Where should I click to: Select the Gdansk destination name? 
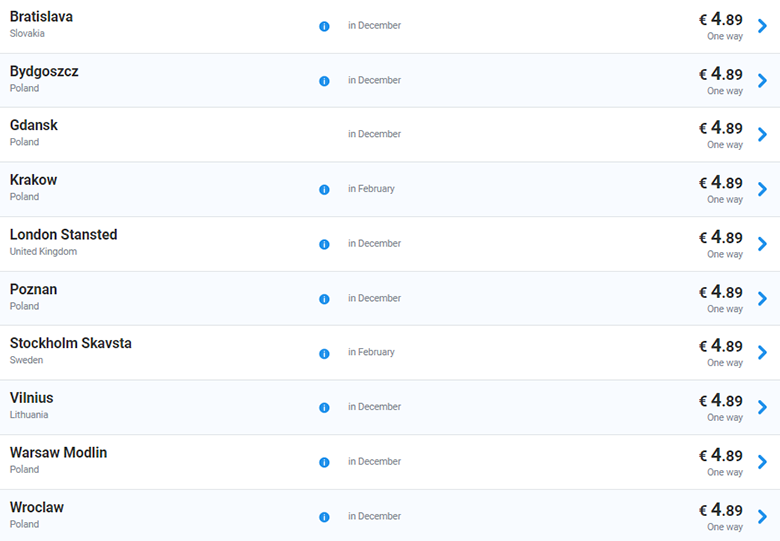(34, 126)
